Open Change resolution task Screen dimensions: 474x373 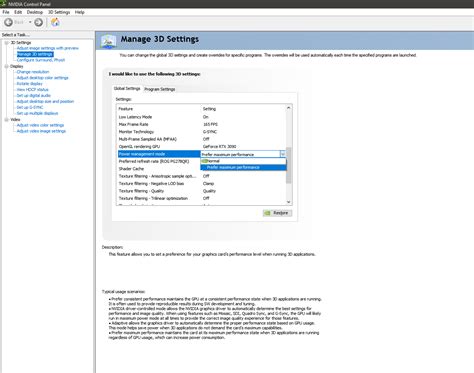pyautogui.click(x=33, y=72)
